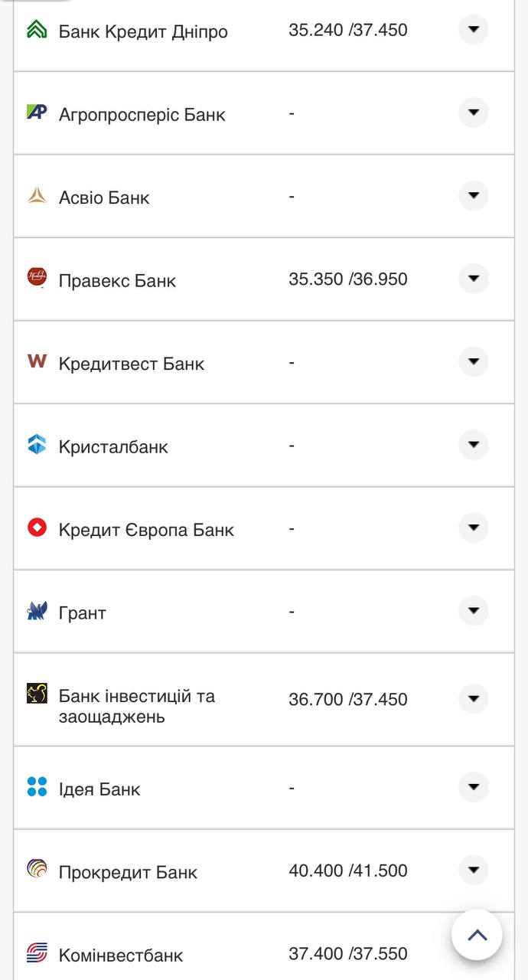Viewport: 528px width, 980px height.
Task: Click the Агропросперіс Банк logo icon
Action: coord(37,113)
